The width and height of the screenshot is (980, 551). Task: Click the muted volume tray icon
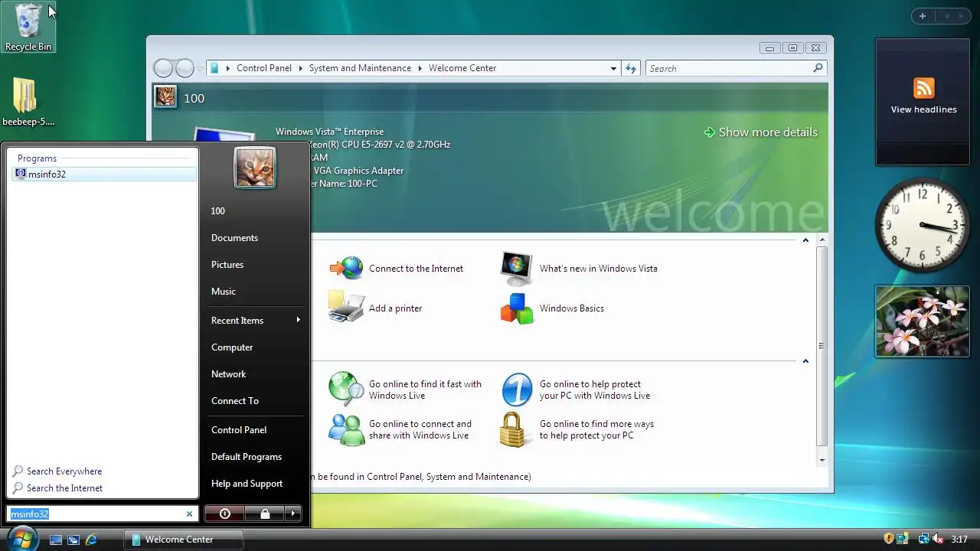coord(938,539)
